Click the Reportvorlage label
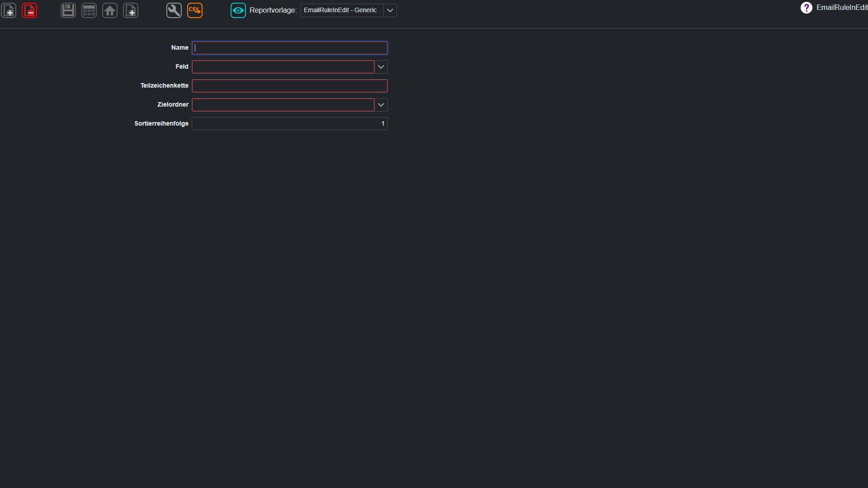The width and height of the screenshot is (868, 488). click(x=273, y=10)
